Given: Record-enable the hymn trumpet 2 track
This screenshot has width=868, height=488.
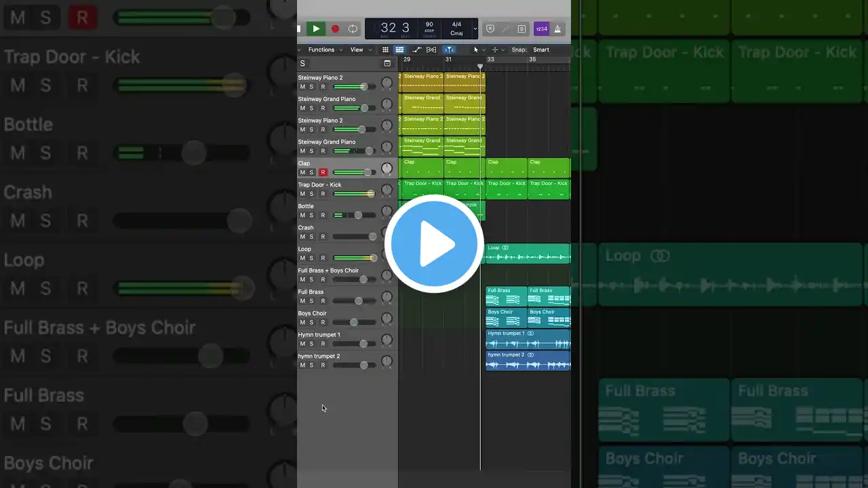Looking at the screenshot, I should click(x=323, y=366).
